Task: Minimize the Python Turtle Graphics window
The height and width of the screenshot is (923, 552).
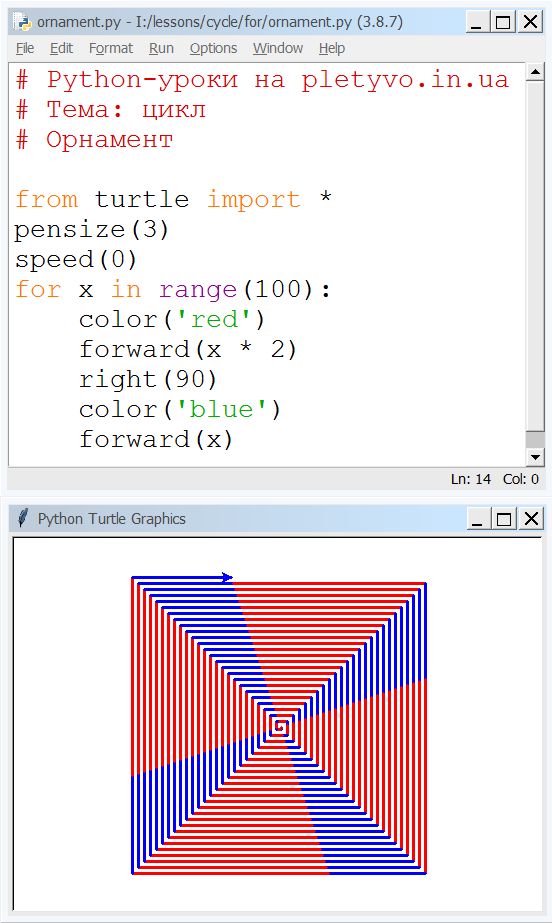Action: pyautogui.click(x=478, y=519)
